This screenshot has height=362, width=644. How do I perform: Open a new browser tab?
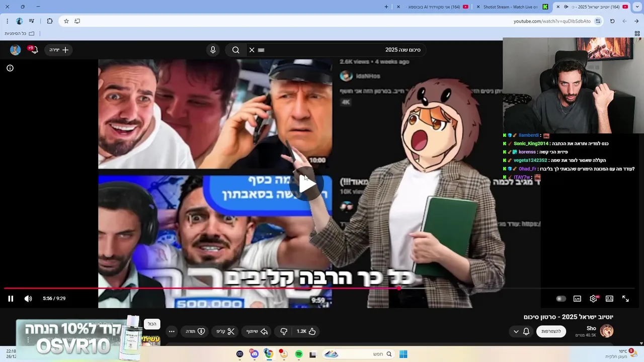[x=386, y=7]
